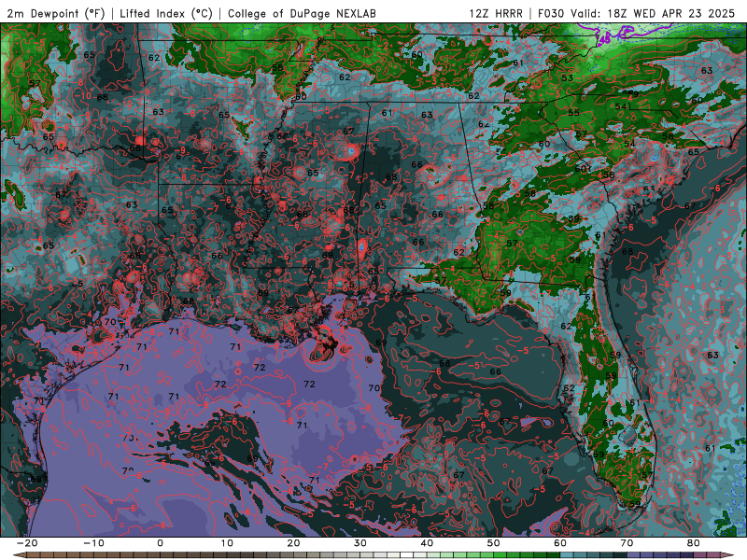747x560 pixels.
Task: Click the "12Z HRRR" model run label
Action: tap(496, 14)
